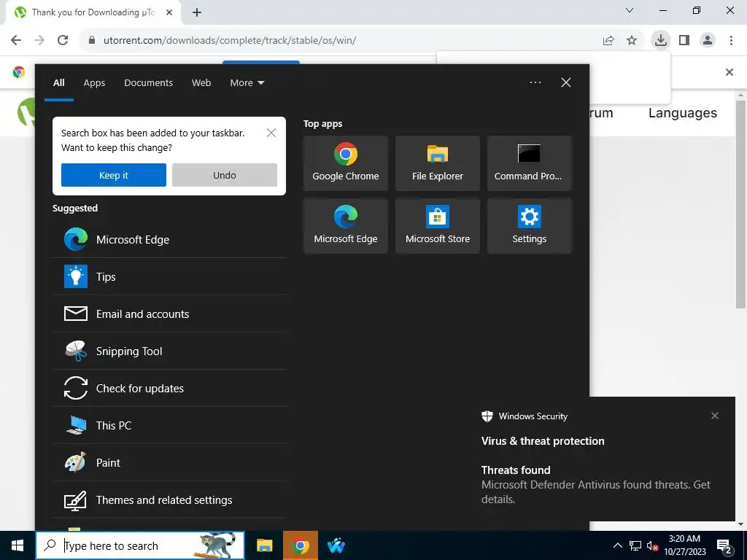Click Undo button
The width and height of the screenshot is (747, 560).
point(225,175)
